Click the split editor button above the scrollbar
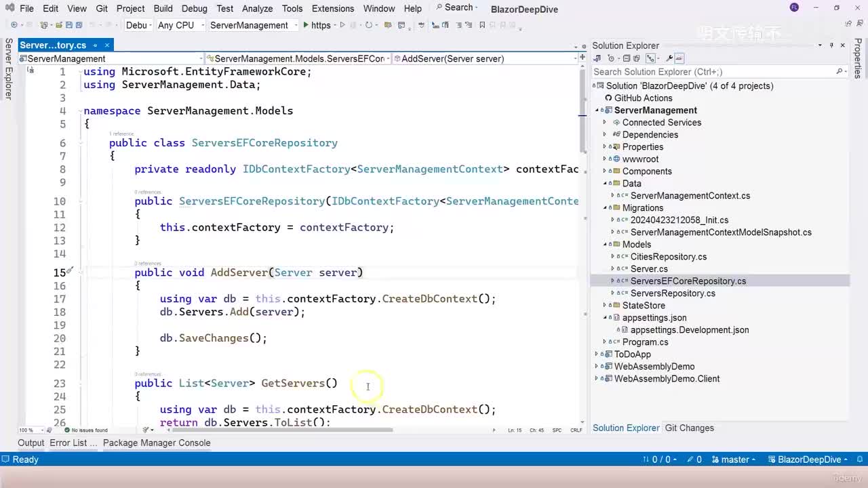The width and height of the screenshot is (868, 488). [x=582, y=58]
